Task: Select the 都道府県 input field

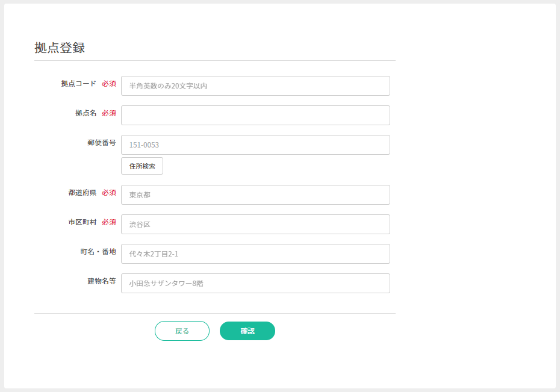Action: (x=255, y=195)
